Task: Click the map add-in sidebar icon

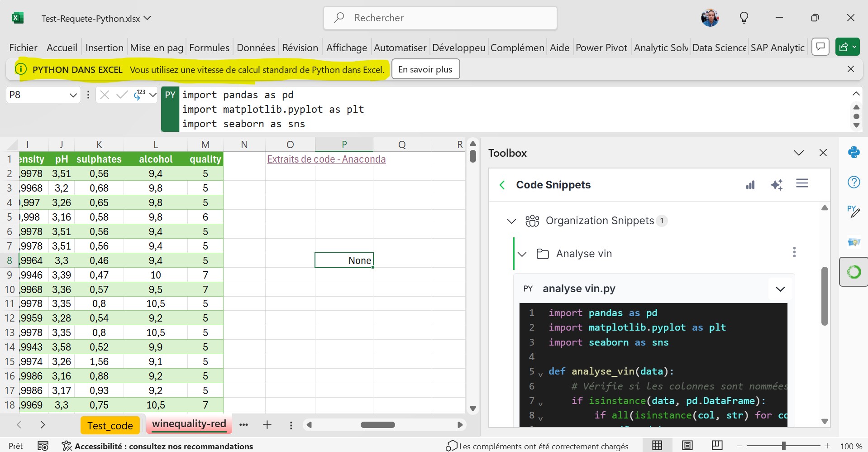Action: (x=854, y=242)
